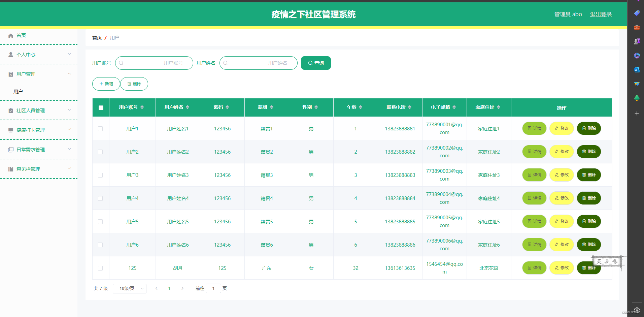Viewport: 644px width, 317px height.
Task: Open the Outlook icon in browser sidebar
Action: click(x=637, y=70)
